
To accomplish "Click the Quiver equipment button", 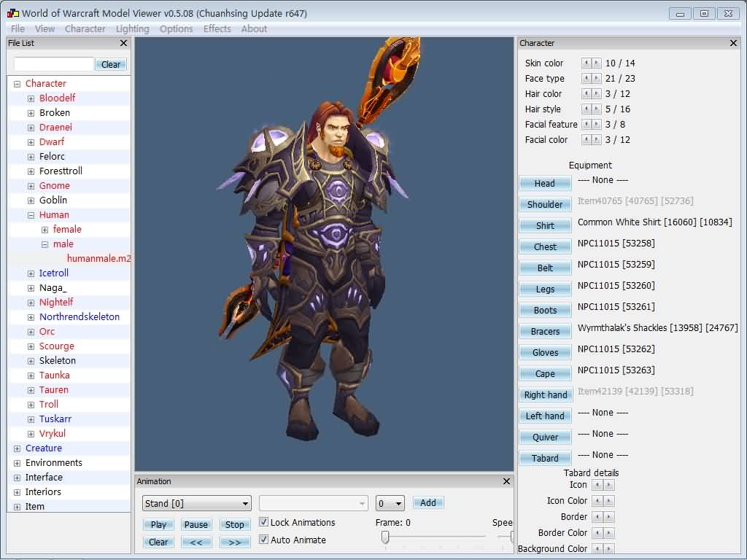I will click(x=545, y=437).
